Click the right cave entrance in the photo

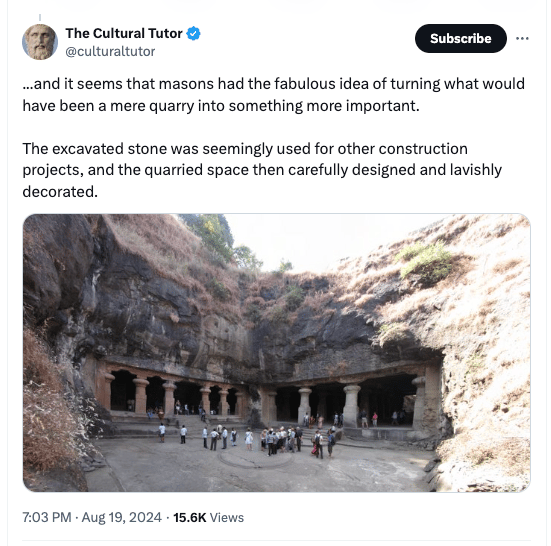tap(355, 401)
